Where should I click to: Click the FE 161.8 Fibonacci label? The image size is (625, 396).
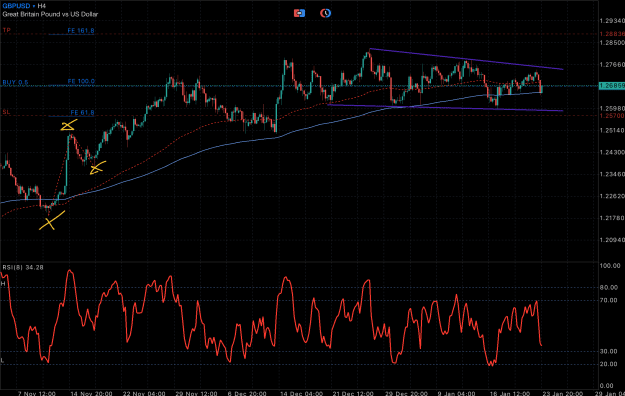coord(81,31)
